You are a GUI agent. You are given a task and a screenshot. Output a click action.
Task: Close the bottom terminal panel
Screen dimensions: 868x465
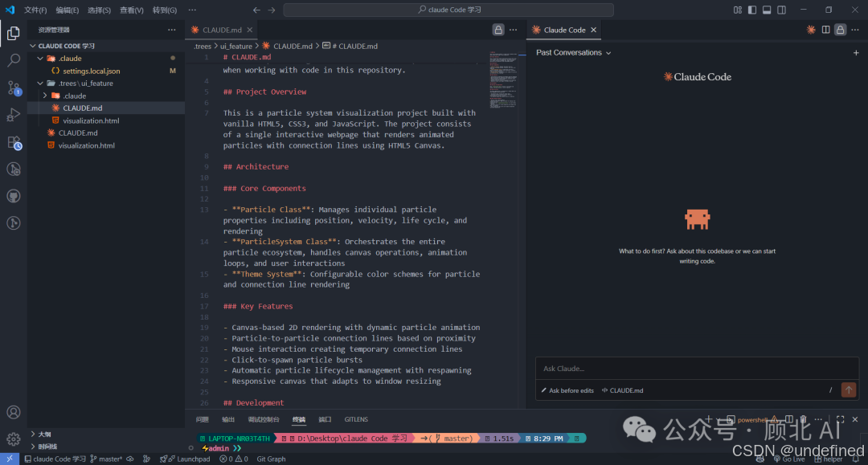(x=854, y=420)
